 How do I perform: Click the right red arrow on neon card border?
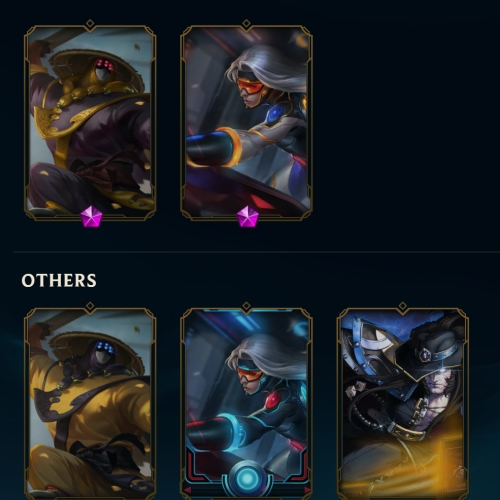tap(307, 490)
